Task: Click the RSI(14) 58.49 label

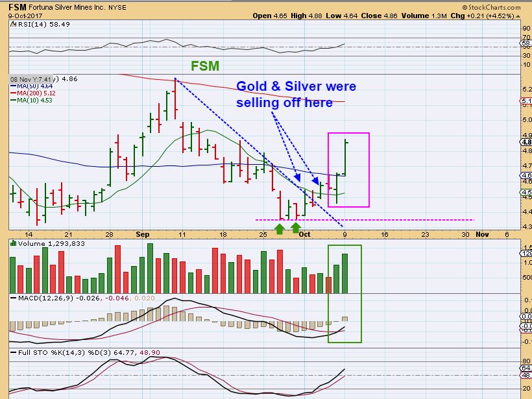Action: 43,24
